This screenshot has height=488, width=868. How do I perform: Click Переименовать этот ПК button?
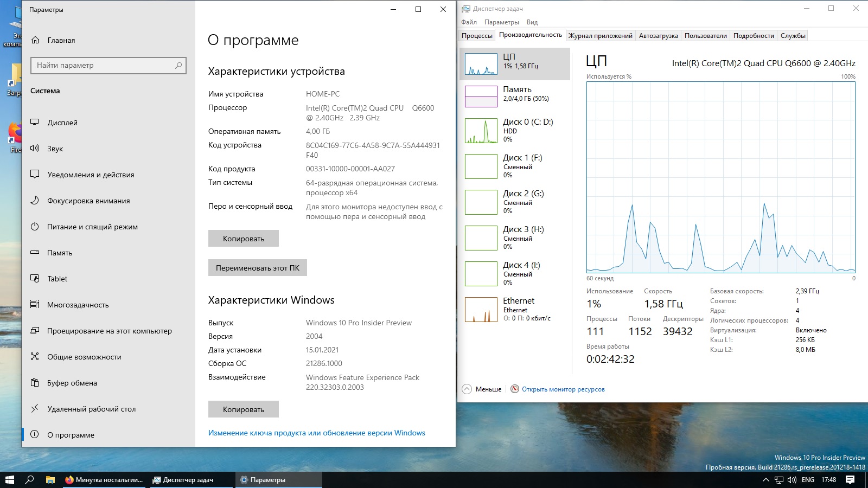click(258, 268)
